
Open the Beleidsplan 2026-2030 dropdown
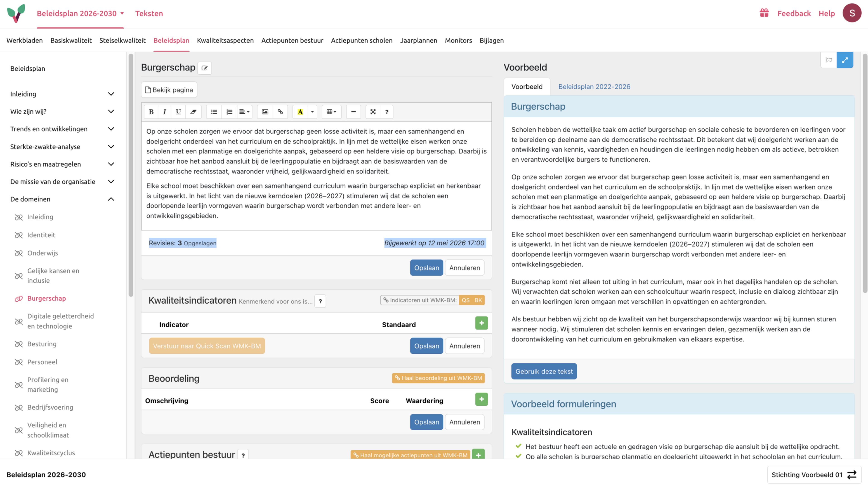(80, 14)
